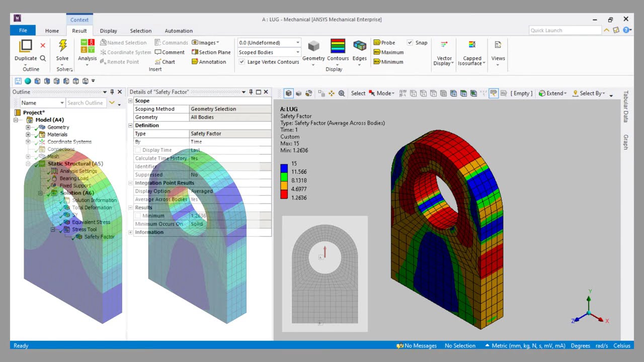The width and height of the screenshot is (644, 362).
Task: Open the Name filter dropdown in Outline
Action: 62,103
